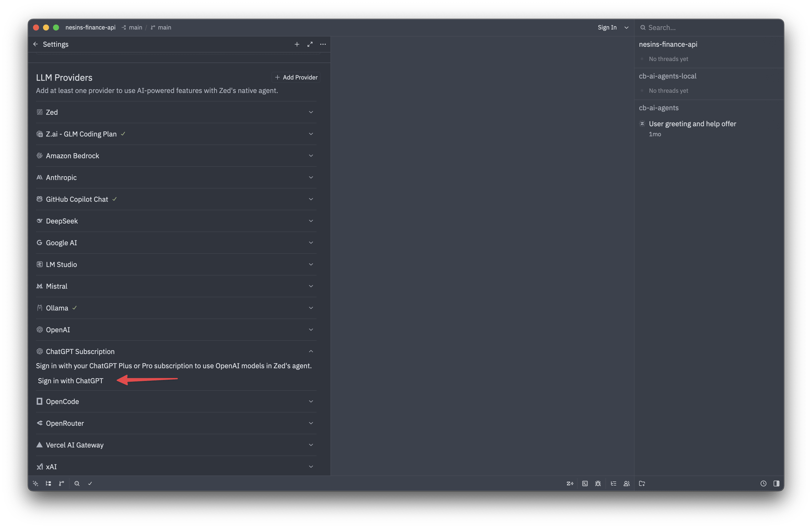
Task: Open the User greeting and help offer thread
Action: [x=709, y=128]
